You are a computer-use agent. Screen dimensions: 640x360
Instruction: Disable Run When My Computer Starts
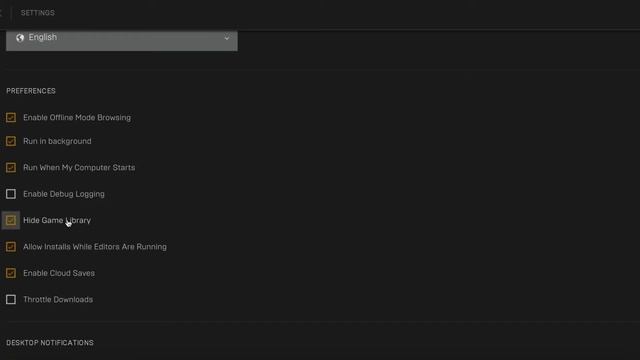(11, 168)
